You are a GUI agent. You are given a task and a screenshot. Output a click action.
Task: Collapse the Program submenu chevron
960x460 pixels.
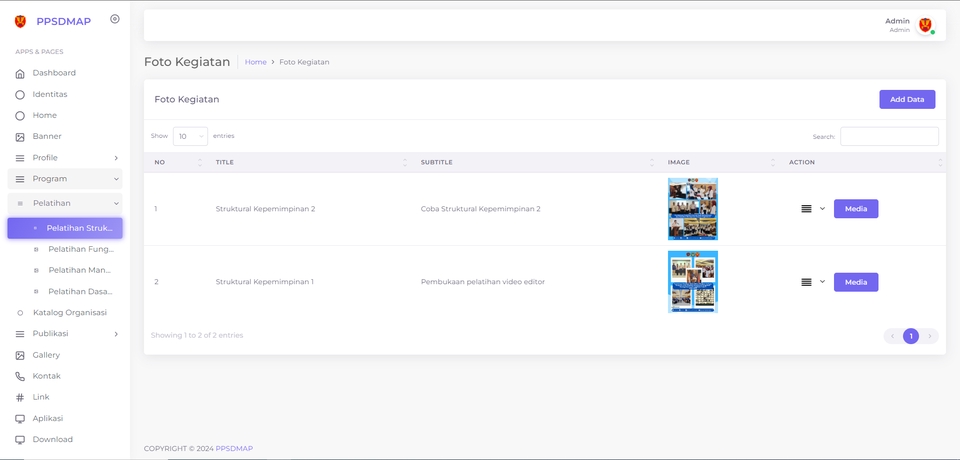click(x=116, y=179)
